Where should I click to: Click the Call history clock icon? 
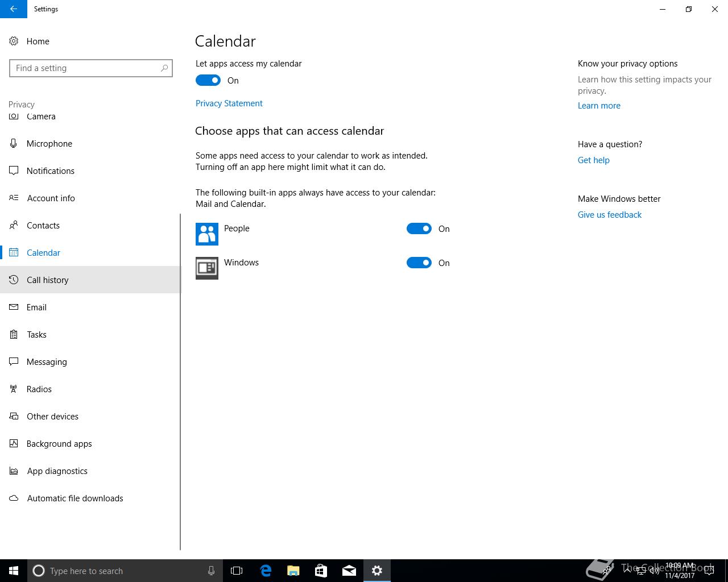coord(14,280)
